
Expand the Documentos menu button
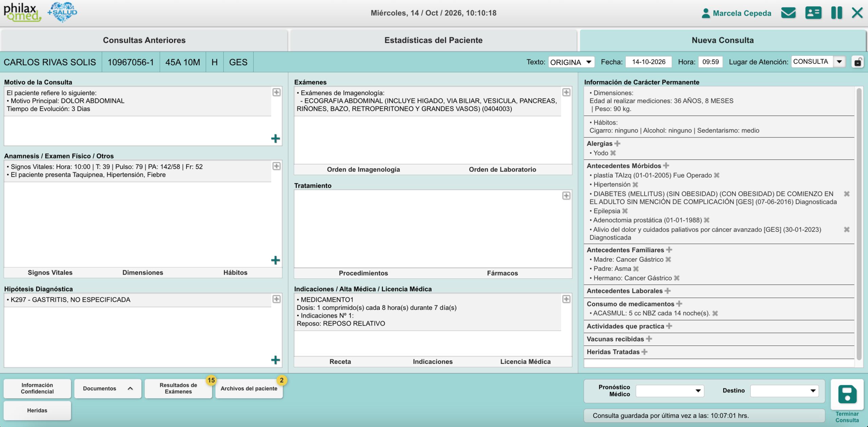(108, 389)
